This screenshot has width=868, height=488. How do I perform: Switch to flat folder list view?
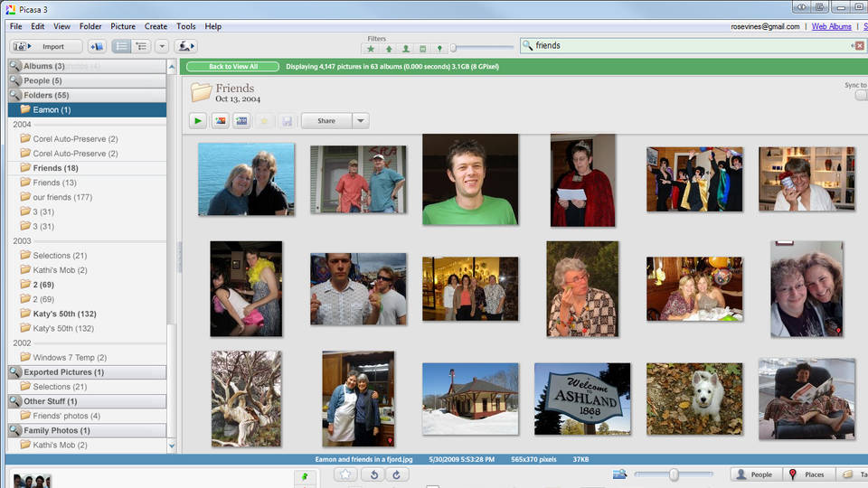[120, 46]
